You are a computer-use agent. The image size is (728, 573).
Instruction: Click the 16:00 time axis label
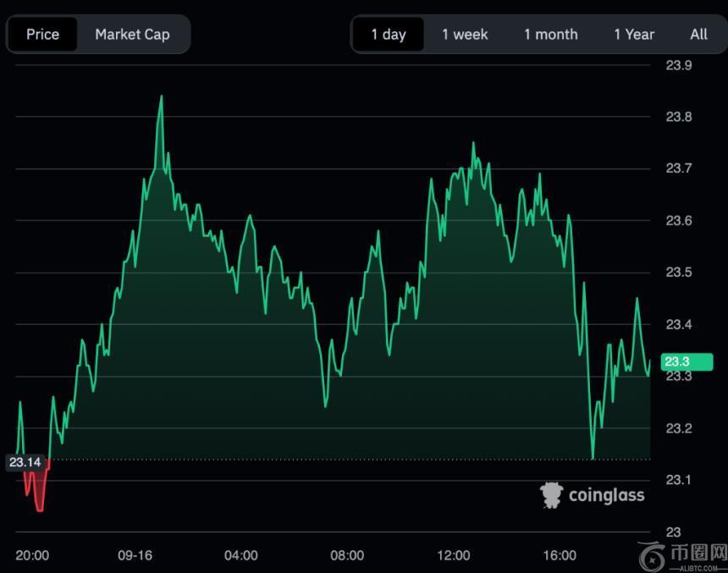560,555
